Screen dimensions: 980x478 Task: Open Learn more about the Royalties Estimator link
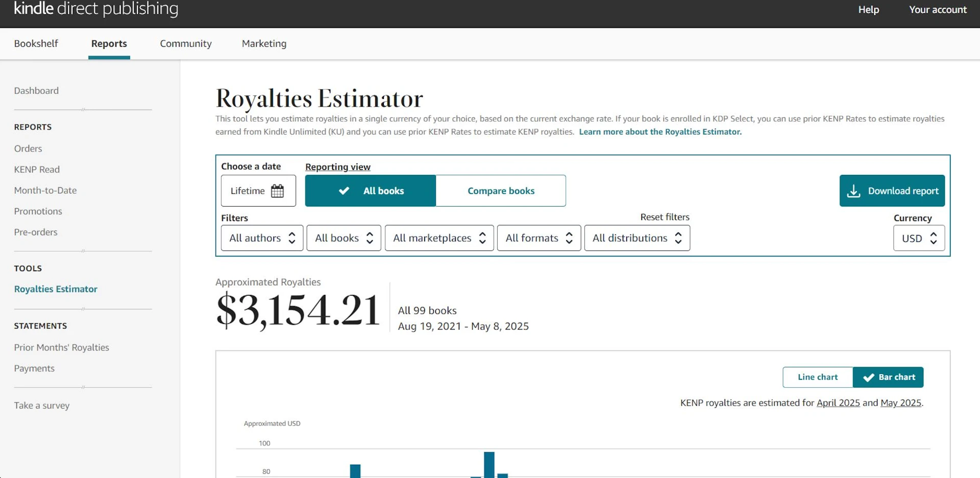click(x=660, y=132)
